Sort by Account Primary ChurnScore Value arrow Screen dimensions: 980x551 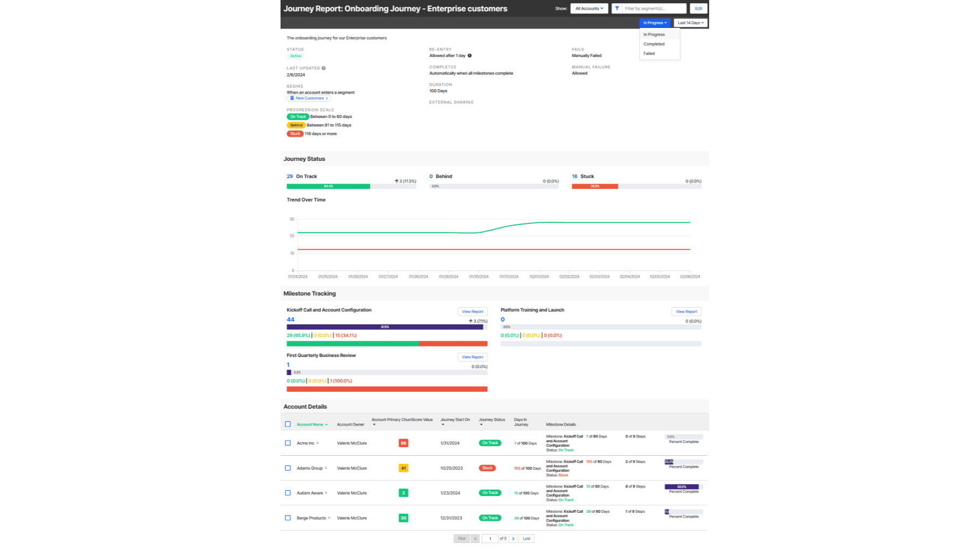point(374,425)
